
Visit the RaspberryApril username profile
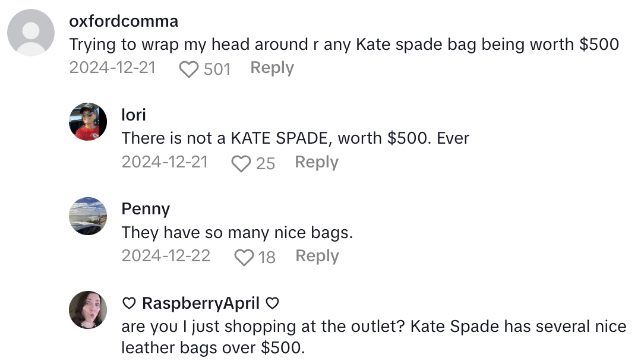click(x=200, y=303)
